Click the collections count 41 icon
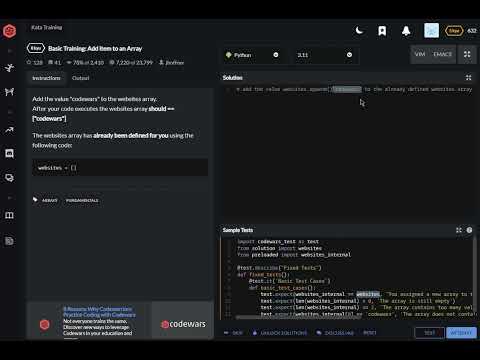This screenshot has width=480, height=360. point(55,62)
